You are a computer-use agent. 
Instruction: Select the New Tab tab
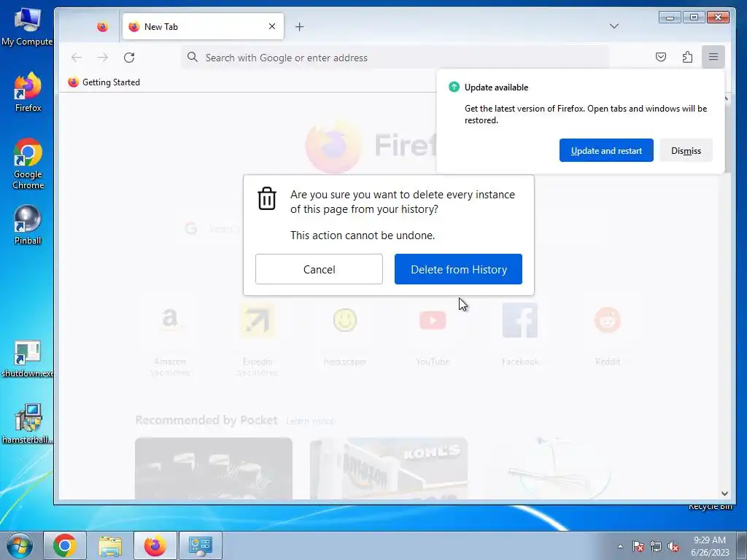point(203,27)
